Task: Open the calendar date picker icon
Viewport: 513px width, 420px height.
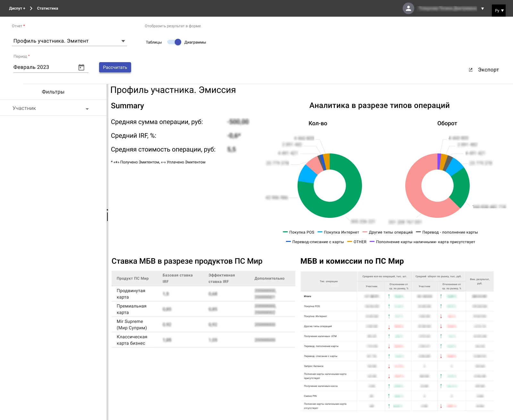Action: [x=81, y=67]
